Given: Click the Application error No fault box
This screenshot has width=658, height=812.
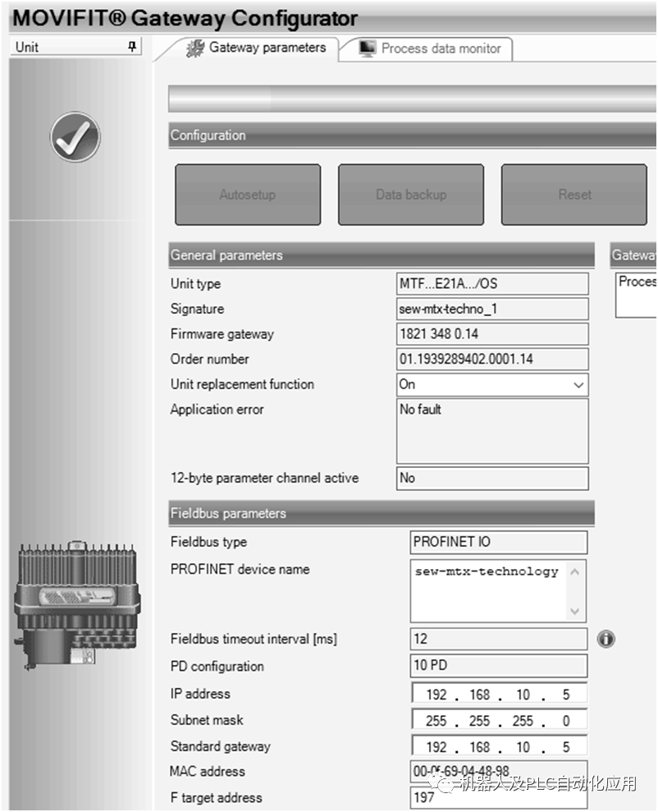Looking at the screenshot, I should coord(492,431).
